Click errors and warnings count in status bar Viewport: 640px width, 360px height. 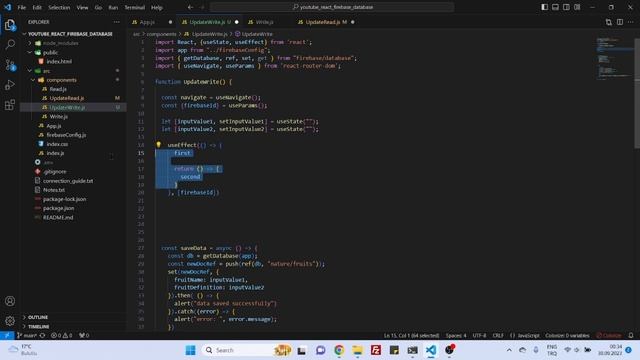61,336
